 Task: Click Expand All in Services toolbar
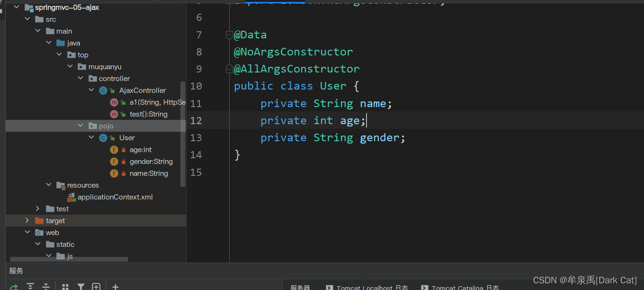(x=30, y=287)
